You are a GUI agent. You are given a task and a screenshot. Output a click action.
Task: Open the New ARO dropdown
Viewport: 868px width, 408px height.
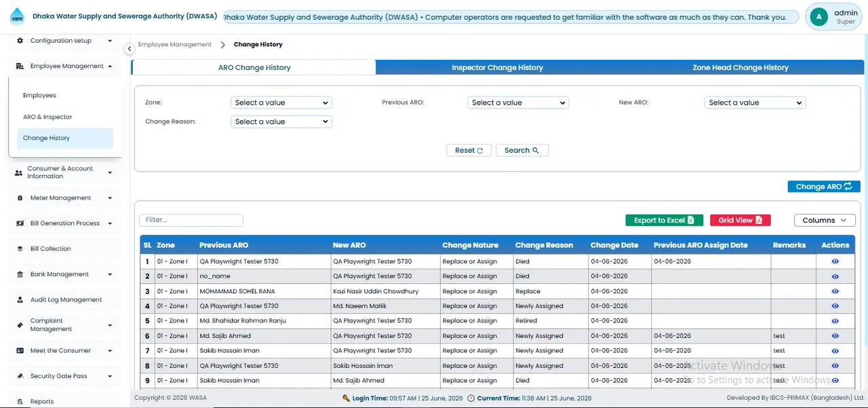755,103
